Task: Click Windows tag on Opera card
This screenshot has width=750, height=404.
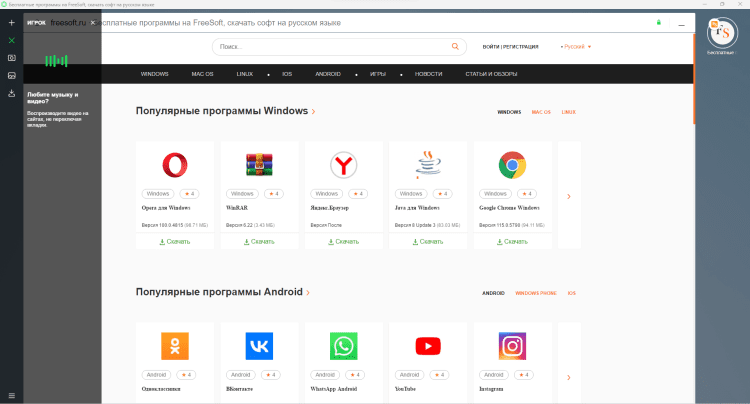Action: (158, 194)
